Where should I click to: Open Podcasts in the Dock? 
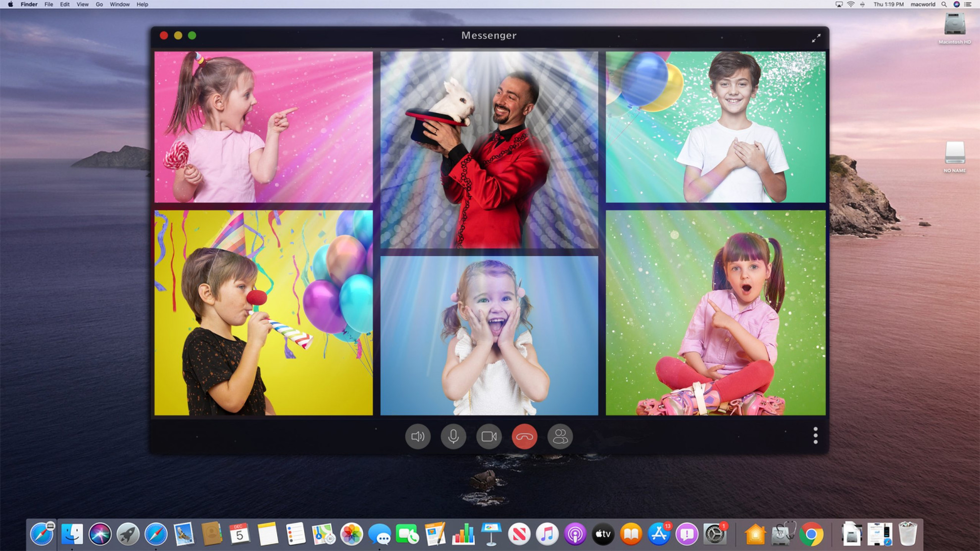click(575, 534)
